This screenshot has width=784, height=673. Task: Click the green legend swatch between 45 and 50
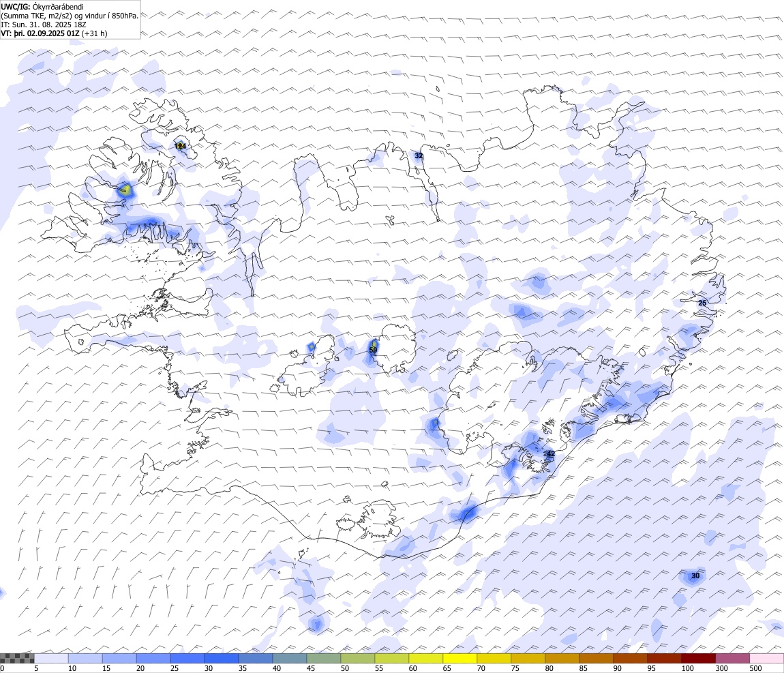click(324, 658)
